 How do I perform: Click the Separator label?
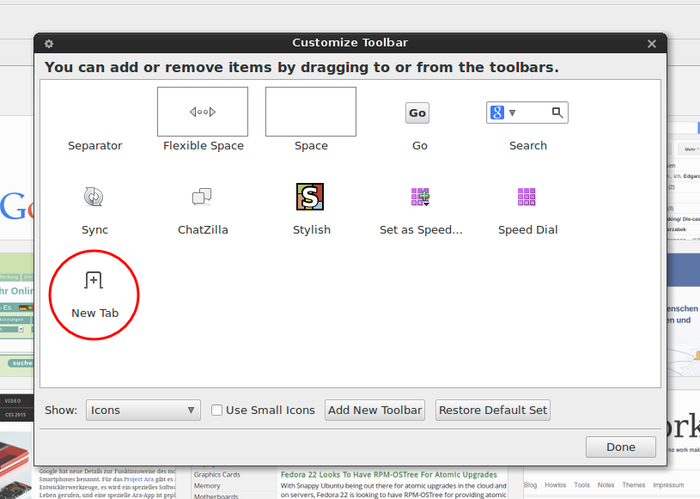pyautogui.click(x=95, y=146)
